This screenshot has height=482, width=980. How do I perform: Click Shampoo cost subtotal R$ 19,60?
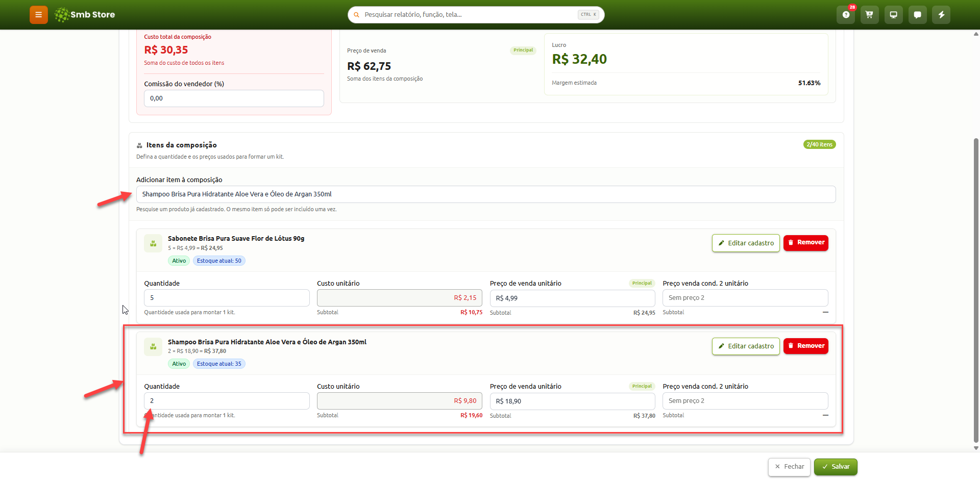coord(471,416)
